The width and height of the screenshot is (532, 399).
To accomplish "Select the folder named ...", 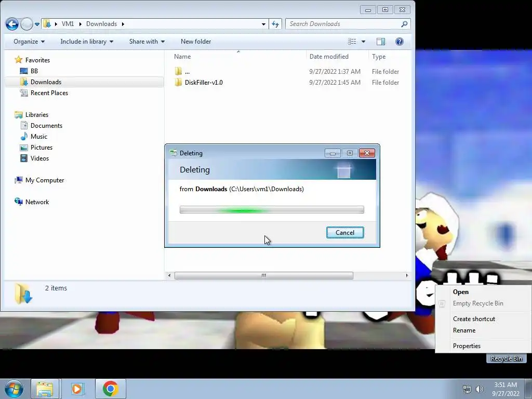I will pyautogui.click(x=187, y=72).
